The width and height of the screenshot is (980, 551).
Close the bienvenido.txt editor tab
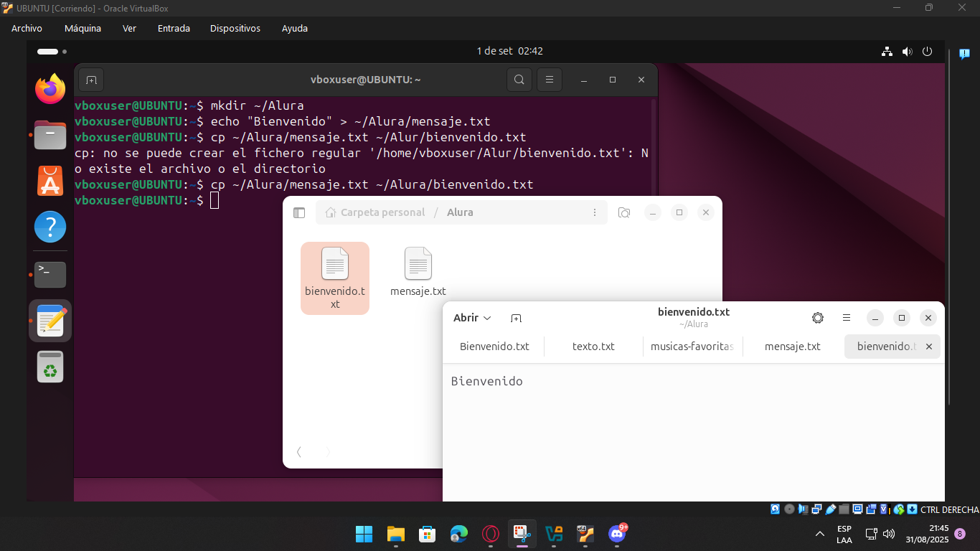[x=929, y=347]
